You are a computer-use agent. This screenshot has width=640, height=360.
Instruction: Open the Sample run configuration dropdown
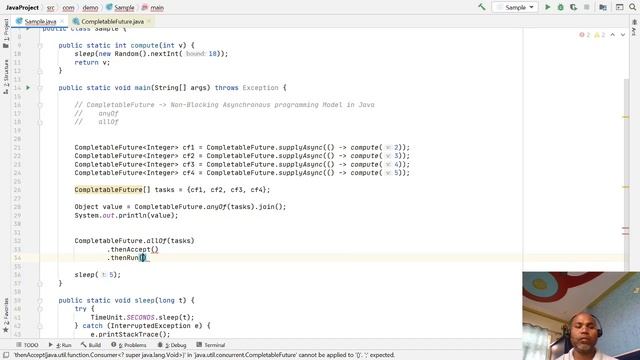[515, 7]
